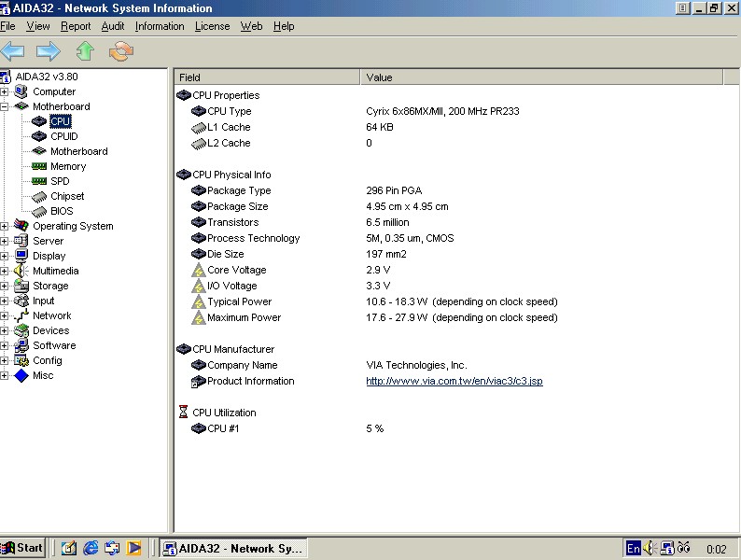The image size is (741, 560).
Task: Click the Config icon in tree
Action: pyautogui.click(x=21, y=360)
